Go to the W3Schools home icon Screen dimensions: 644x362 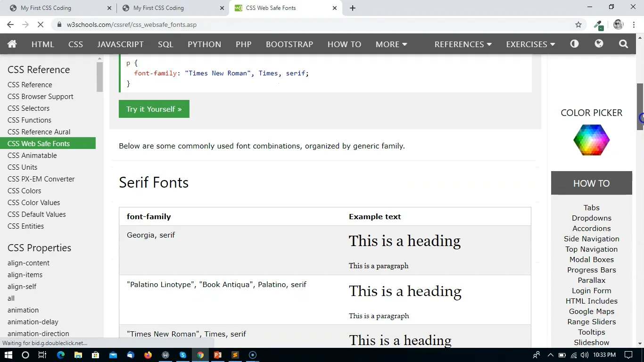point(12,44)
